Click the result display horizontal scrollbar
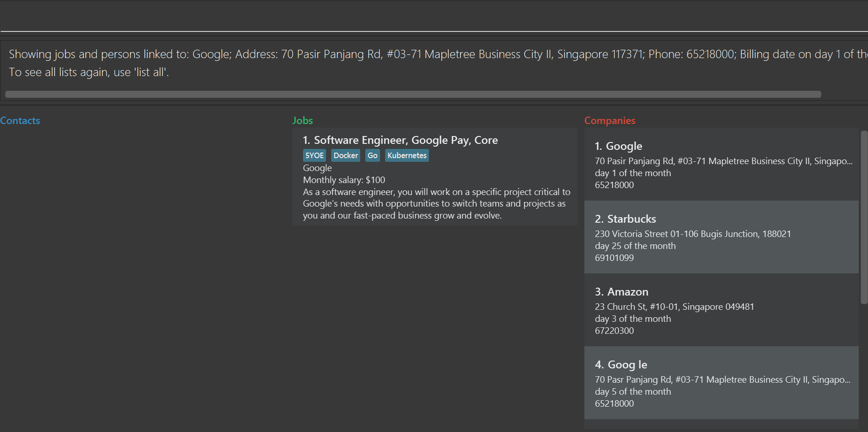The image size is (868, 432). click(413, 94)
